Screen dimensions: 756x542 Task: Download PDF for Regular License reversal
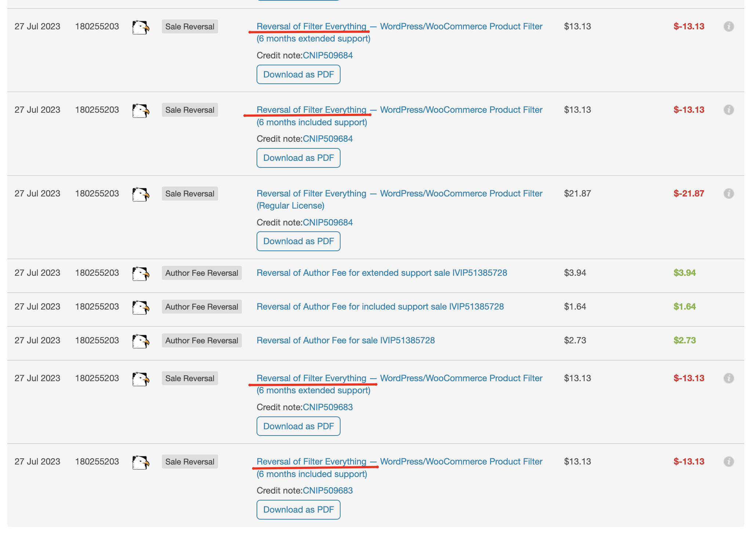(x=298, y=241)
